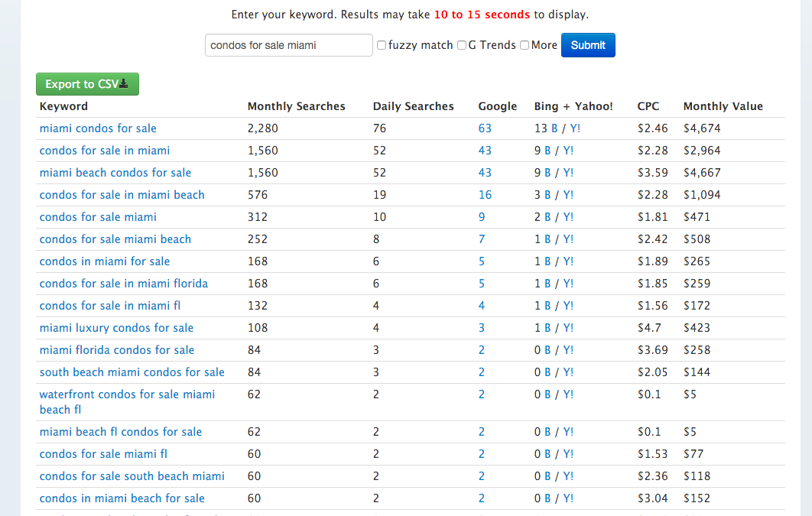812x516 pixels.
Task: Select CPC value $4.7
Action: pyautogui.click(x=649, y=329)
